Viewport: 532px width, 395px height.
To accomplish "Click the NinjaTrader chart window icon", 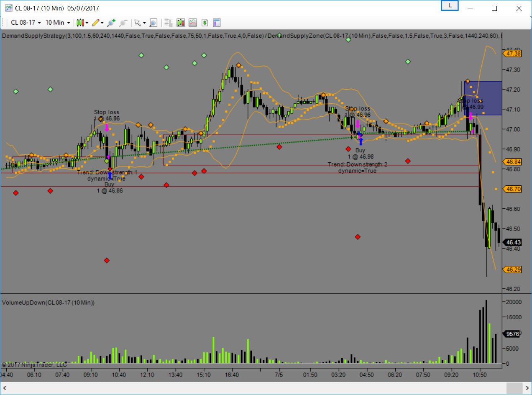I will pos(8,8).
